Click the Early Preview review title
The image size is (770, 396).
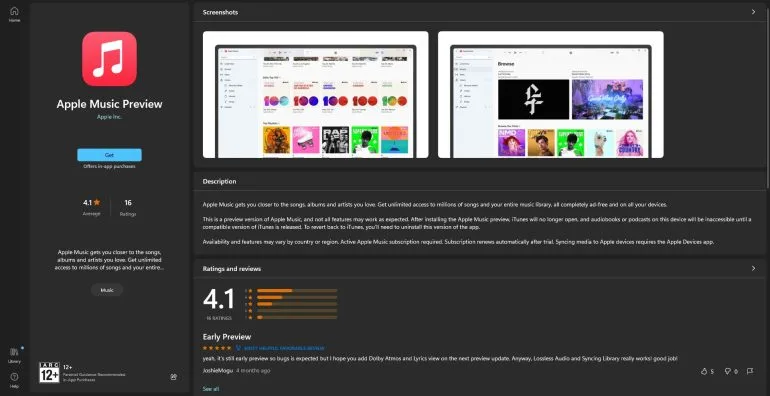[226, 337]
